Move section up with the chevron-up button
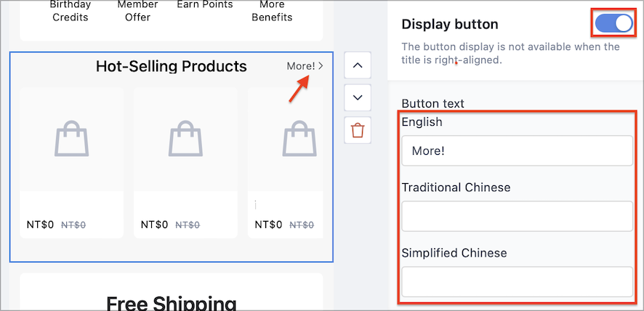This screenshot has width=644, height=311. (358, 65)
